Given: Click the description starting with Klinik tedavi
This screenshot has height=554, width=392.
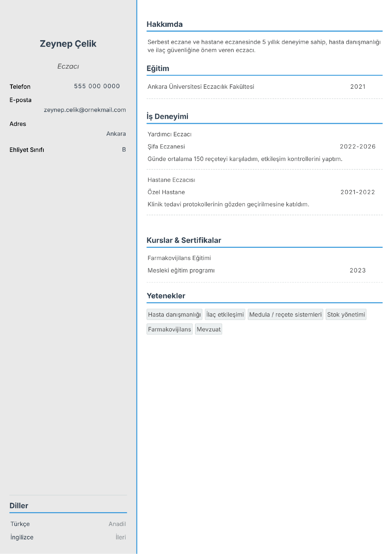Looking at the screenshot, I should click(x=229, y=204).
